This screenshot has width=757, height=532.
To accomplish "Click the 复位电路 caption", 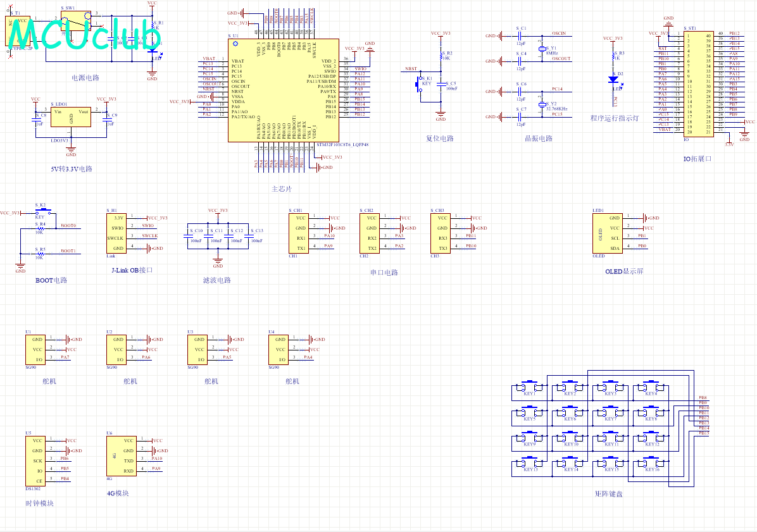I will pos(440,139).
